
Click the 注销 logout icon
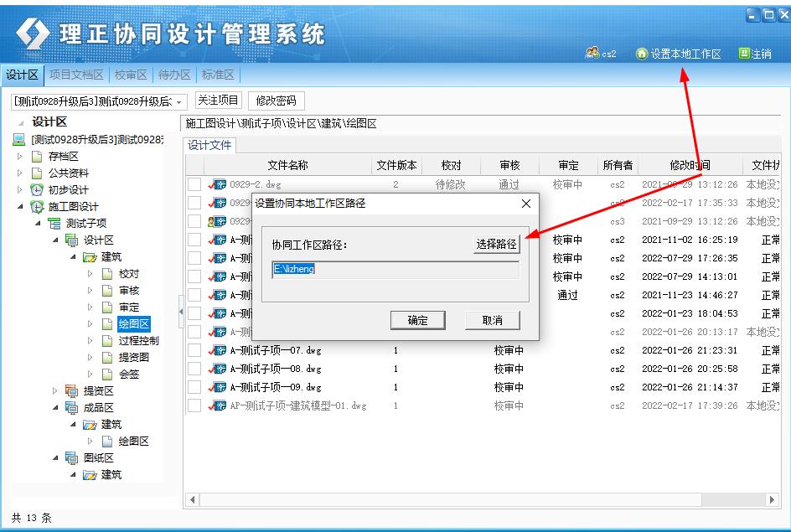(743, 54)
